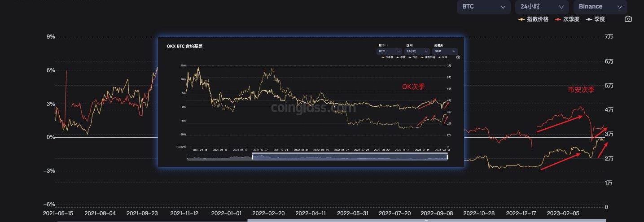Click the 2022-07-20 date label
This screenshot has height=222, width=644.
pyautogui.click(x=394, y=214)
